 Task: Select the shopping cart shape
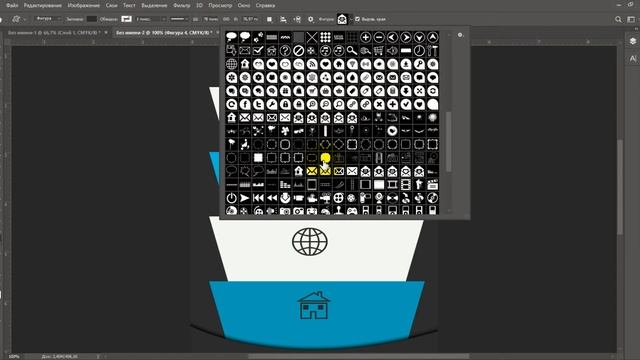(379, 51)
